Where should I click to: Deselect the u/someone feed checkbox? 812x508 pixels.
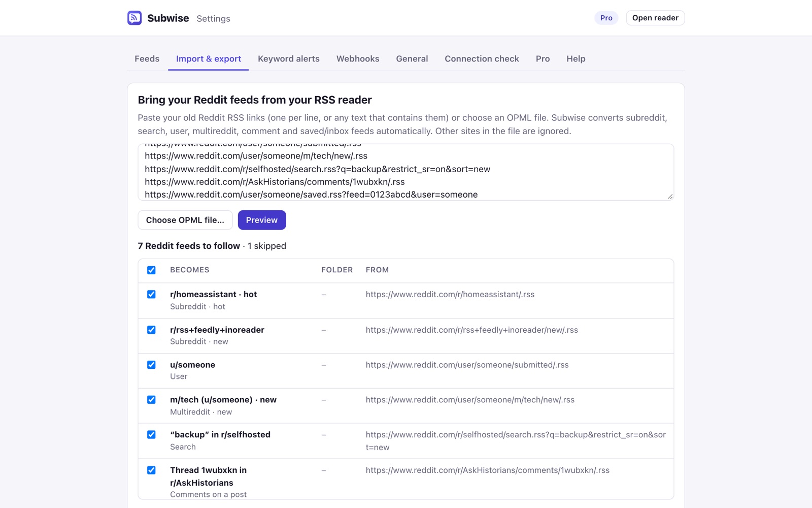(x=151, y=365)
